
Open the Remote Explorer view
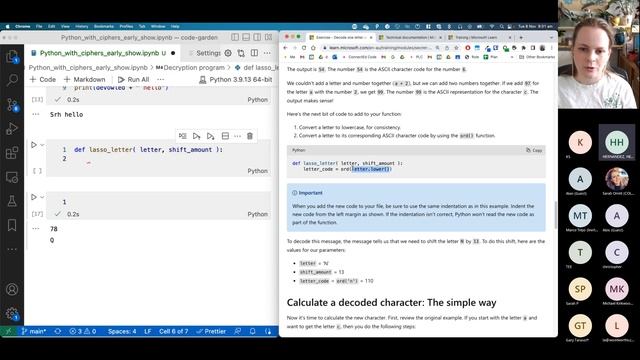(x=12, y=177)
